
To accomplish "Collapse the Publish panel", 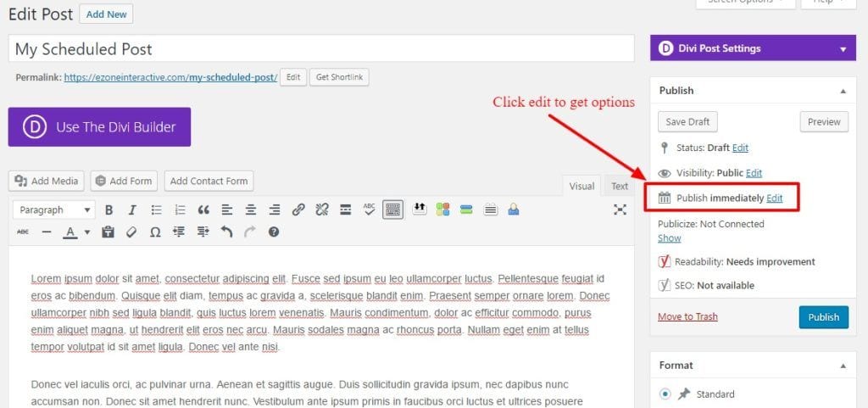I will pos(843,91).
